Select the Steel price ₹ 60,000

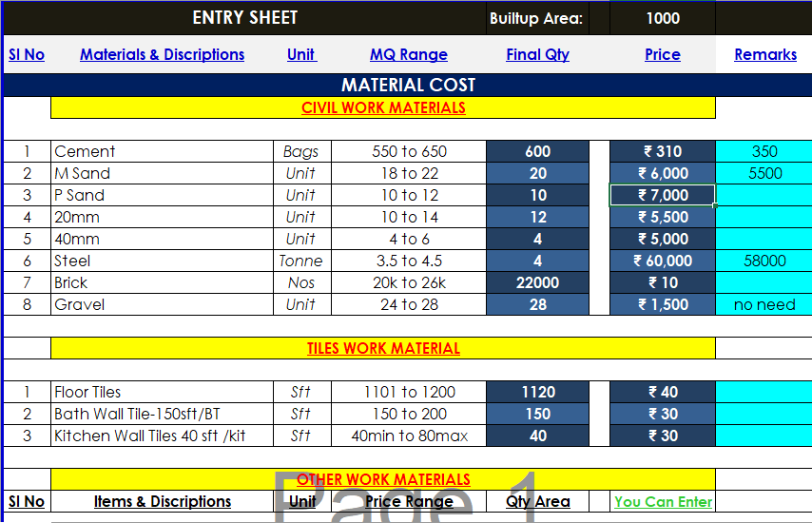coord(663,261)
